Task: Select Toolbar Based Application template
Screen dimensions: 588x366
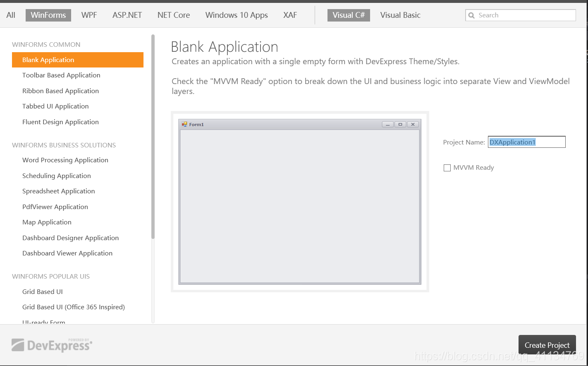Action: point(61,75)
